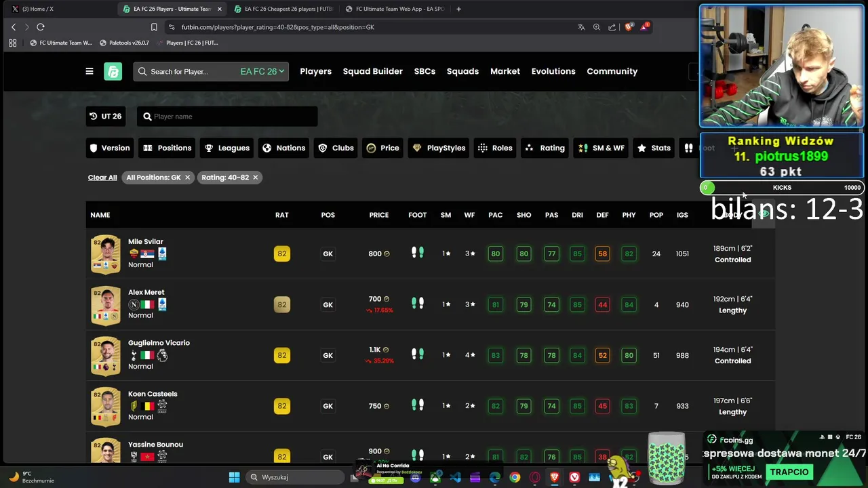This screenshot has height=488, width=868.
Task: Click the green FUTBIN logo icon
Action: click(113, 71)
